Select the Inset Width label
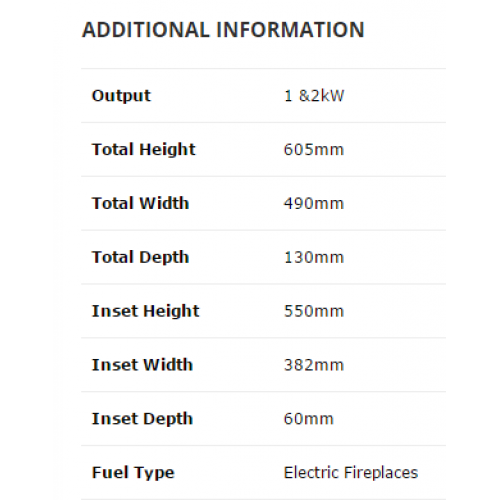Screen dimensions: 500x500 tap(142, 365)
